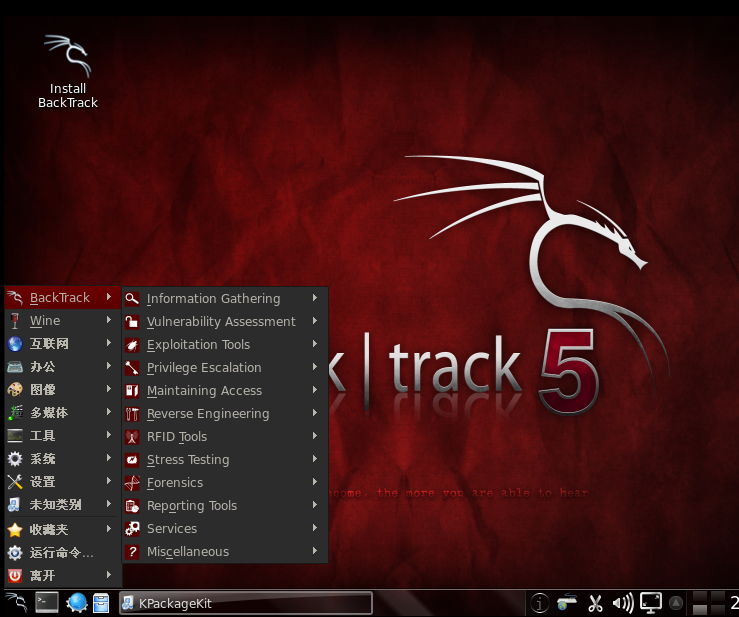
Task: Click the Privilege Escalation icon
Action: (132, 368)
